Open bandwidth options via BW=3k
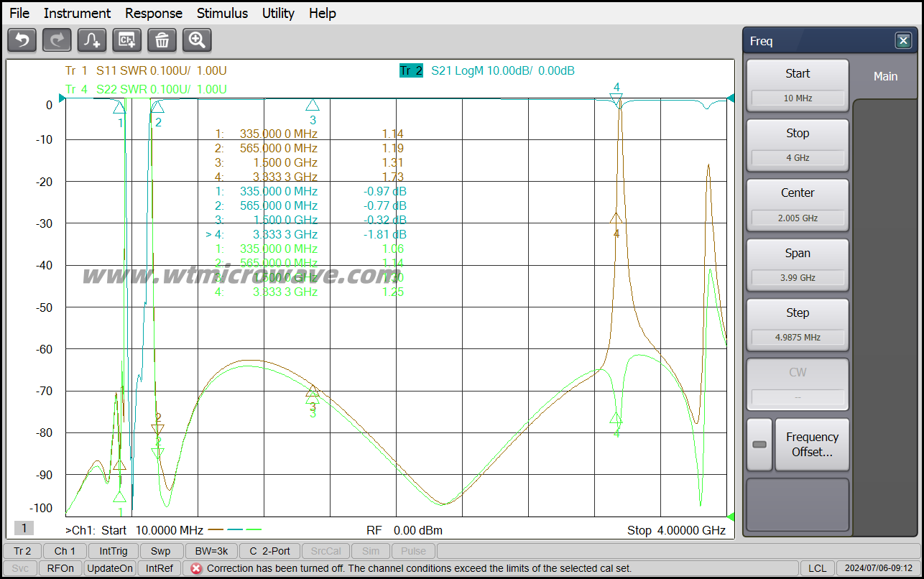The image size is (924, 579). [211, 551]
